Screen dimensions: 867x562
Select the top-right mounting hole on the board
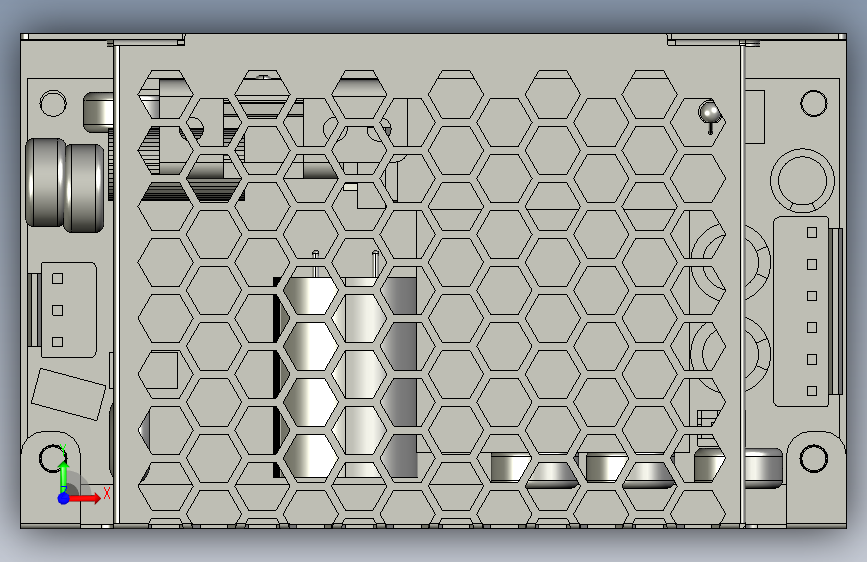(813, 103)
